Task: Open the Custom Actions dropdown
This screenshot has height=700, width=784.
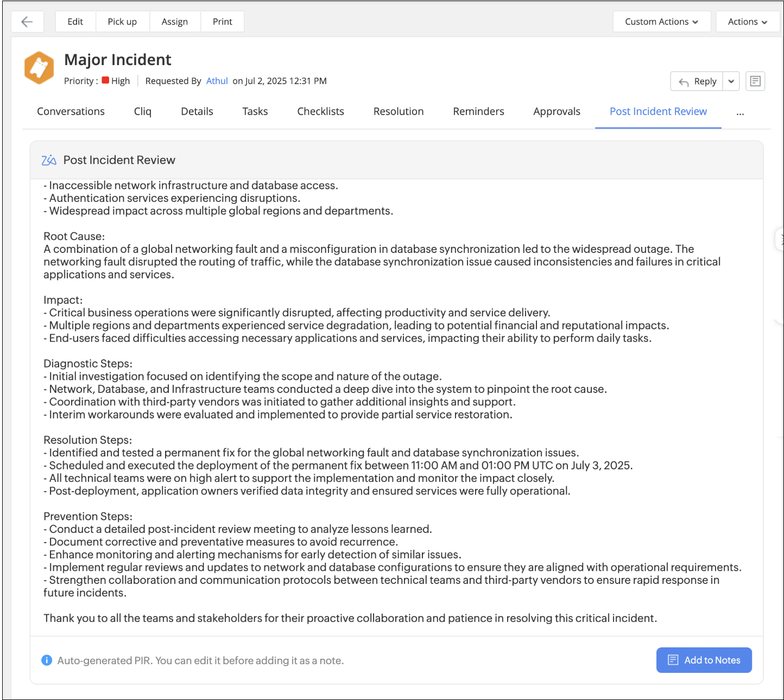Action: [x=661, y=22]
